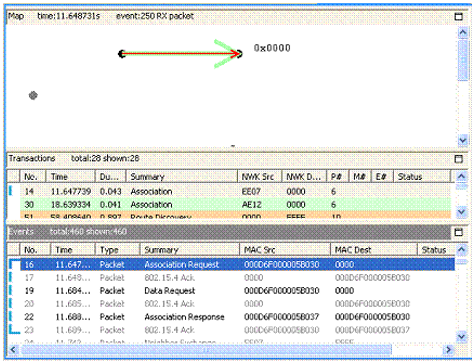The height and width of the screenshot is (363, 473).
Task: Sort transactions by Time column
Action: (x=71, y=176)
